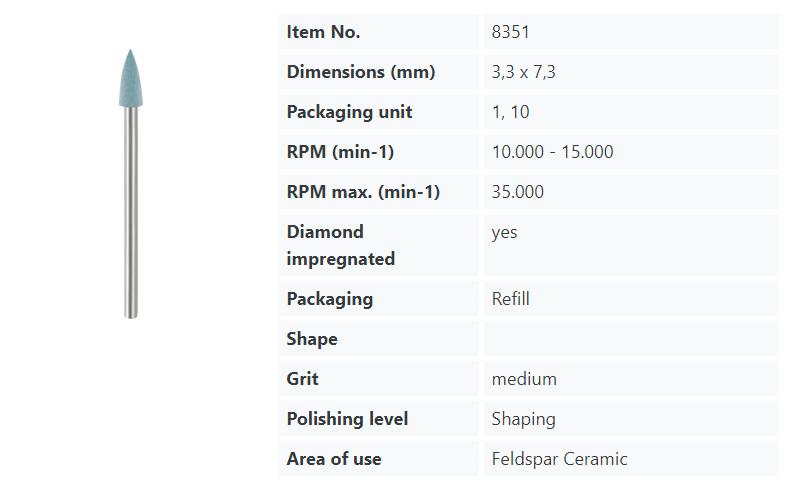The height and width of the screenshot is (486, 788).
Task: Click the 'RPM max. (min-1)' label
Action: click(363, 192)
